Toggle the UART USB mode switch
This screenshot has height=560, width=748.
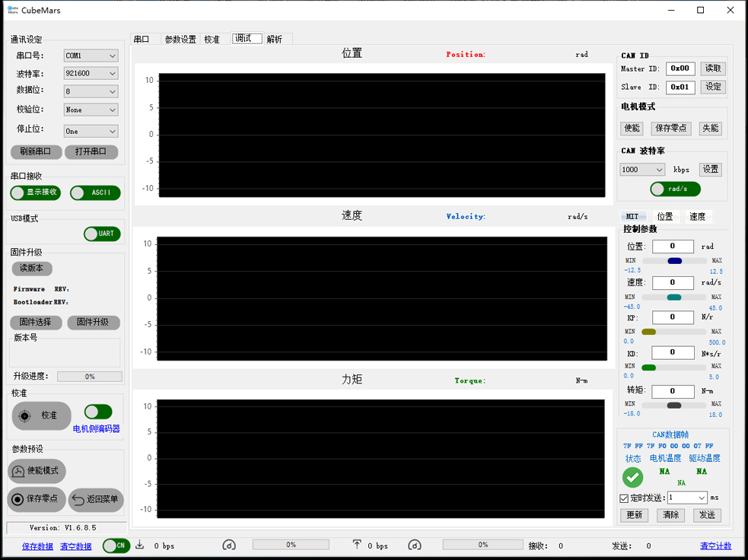pyautogui.click(x=102, y=234)
